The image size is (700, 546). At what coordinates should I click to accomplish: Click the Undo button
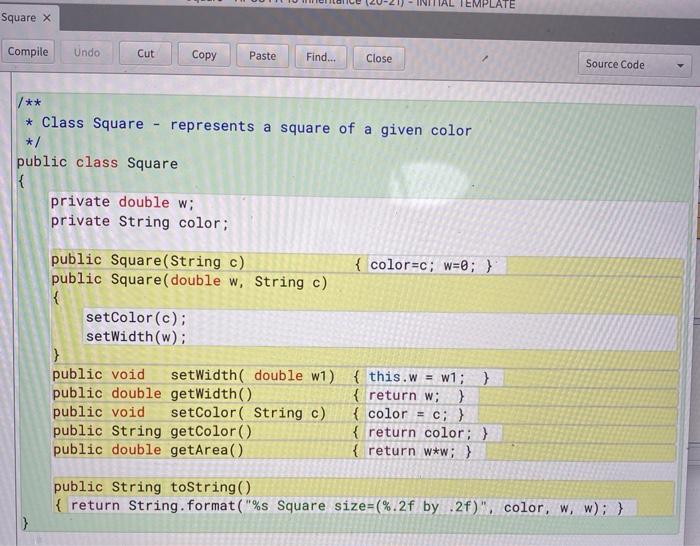click(x=87, y=53)
